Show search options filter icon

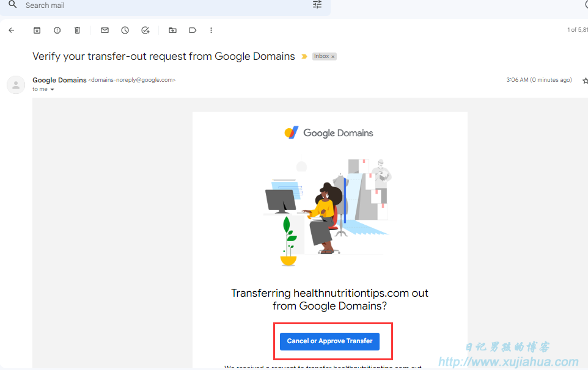point(317,4)
